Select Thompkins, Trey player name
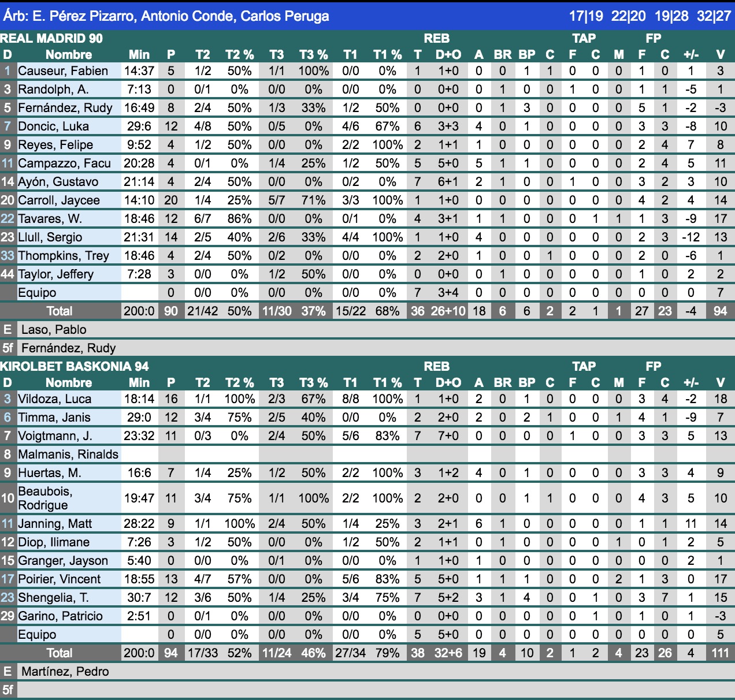 [x=63, y=256]
